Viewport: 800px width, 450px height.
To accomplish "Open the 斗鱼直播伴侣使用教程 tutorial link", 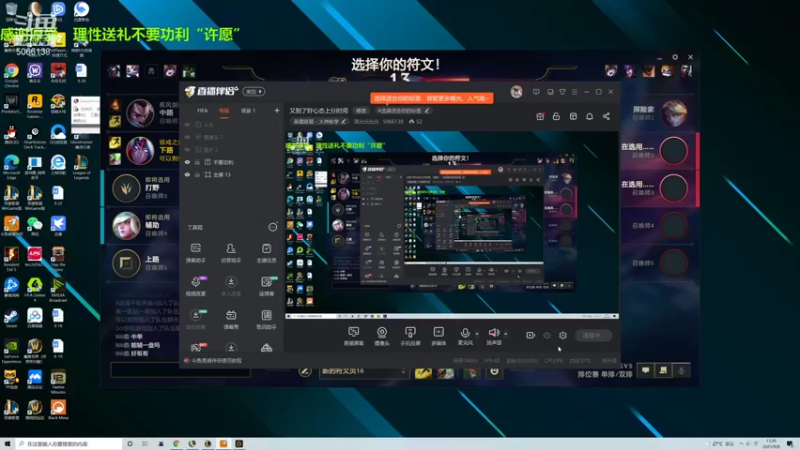I will point(217,361).
